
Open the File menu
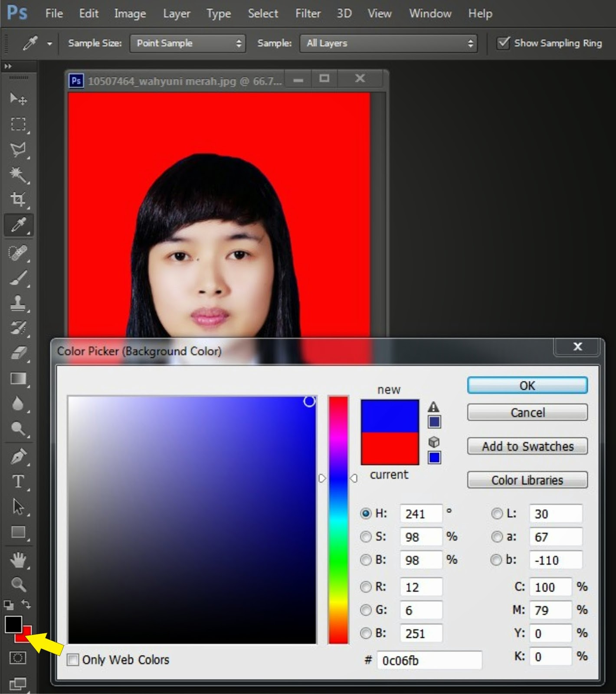tap(54, 14)
